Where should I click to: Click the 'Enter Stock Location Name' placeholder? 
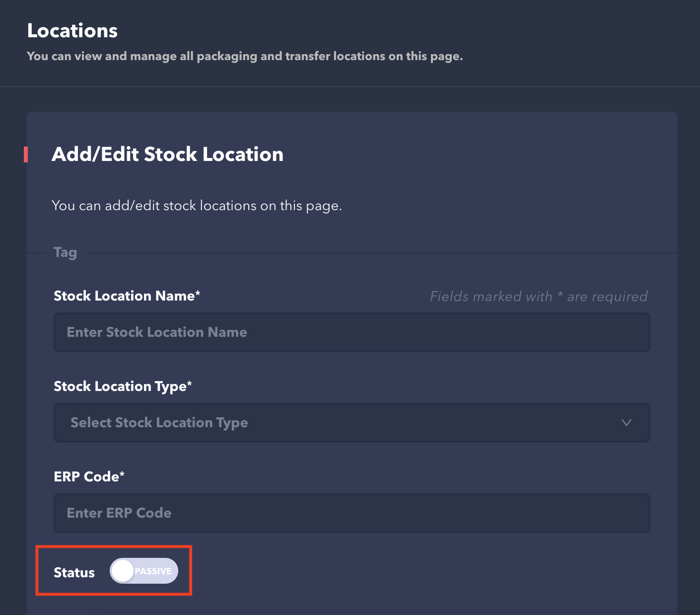coord(157,332)
